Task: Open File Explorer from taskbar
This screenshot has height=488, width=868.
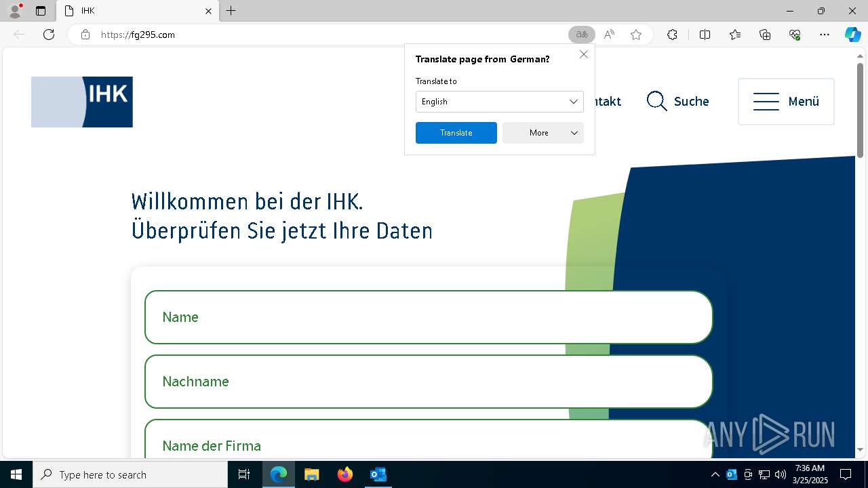Action: 311,474
